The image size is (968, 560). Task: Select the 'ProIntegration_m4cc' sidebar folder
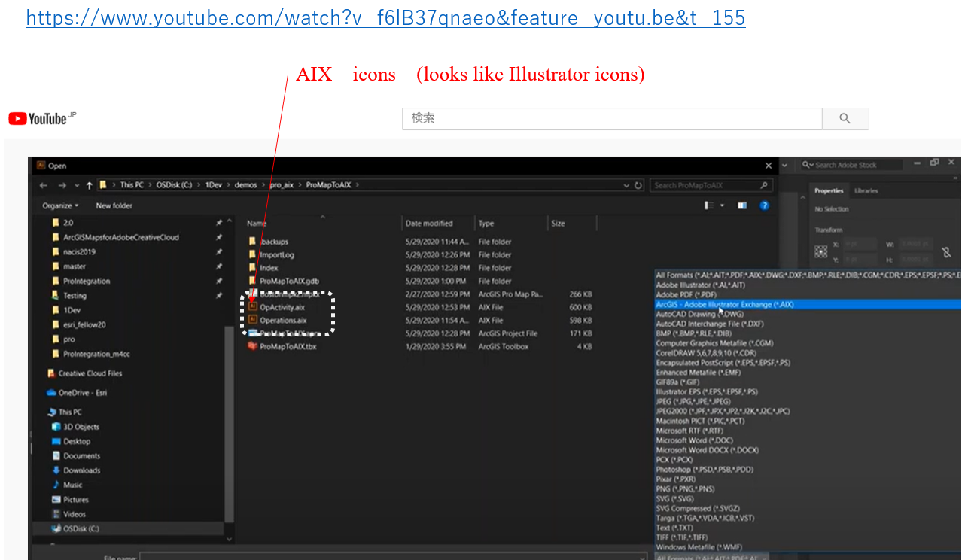click(x=97, y=354)
